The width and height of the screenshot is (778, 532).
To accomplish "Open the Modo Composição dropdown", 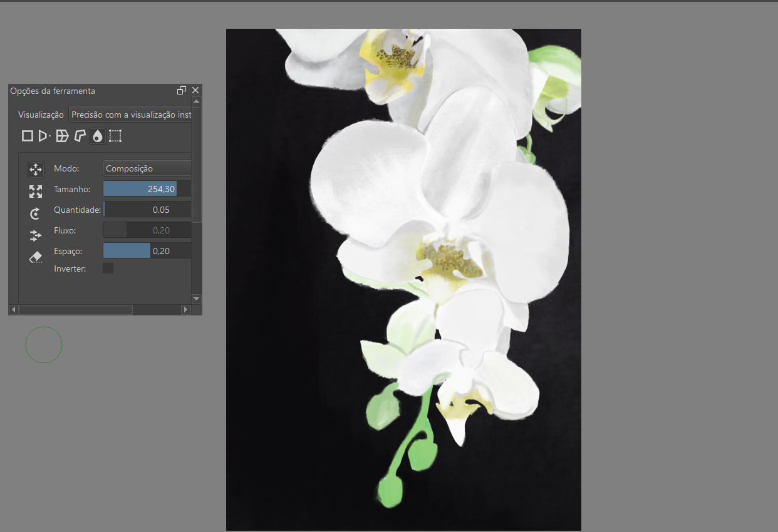I will tap(147, 168).
